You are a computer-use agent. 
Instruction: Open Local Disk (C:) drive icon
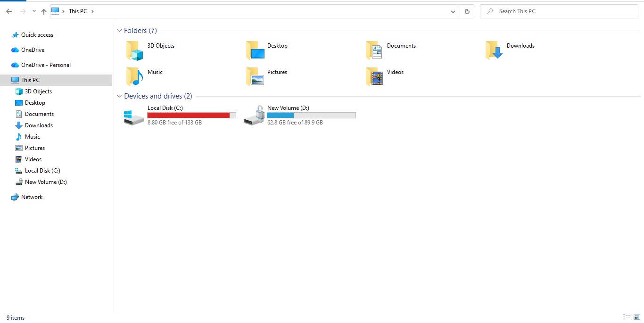tap(134, 116)
